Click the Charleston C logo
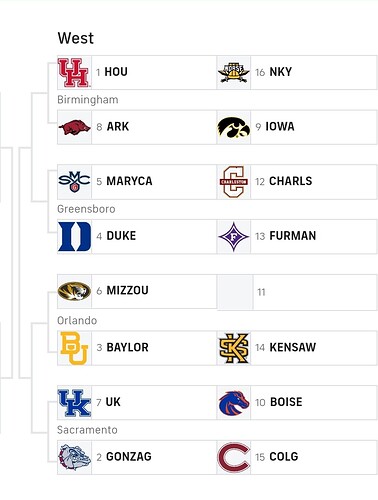 tap(234, 182)
